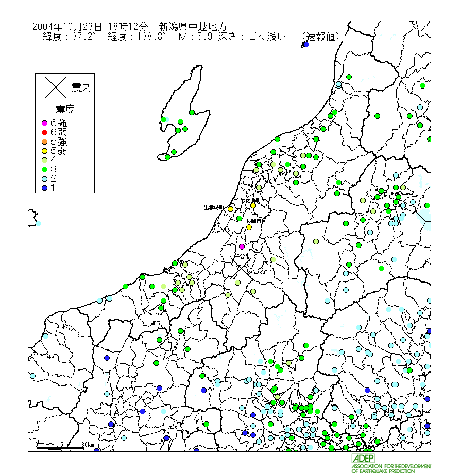Click the 震央 label in the legend
This screenshot has width=461, height=476.
click(x=81, y=87)
